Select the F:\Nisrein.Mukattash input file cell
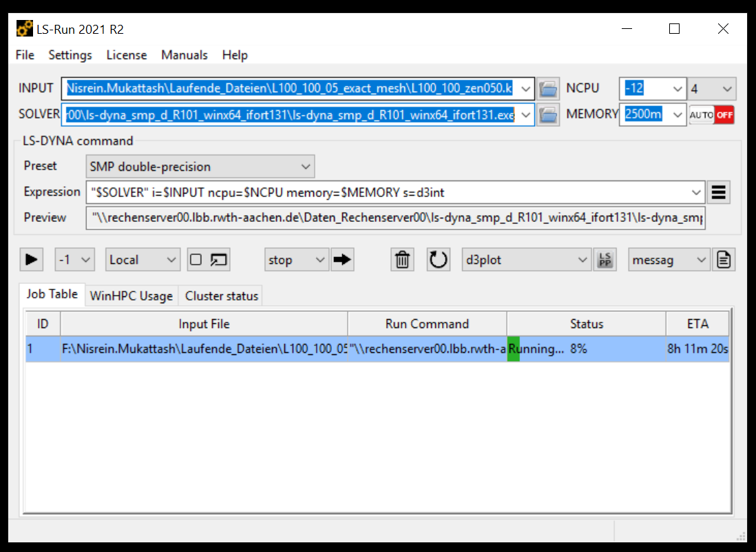756x552 pixels. tap(204, 349)
